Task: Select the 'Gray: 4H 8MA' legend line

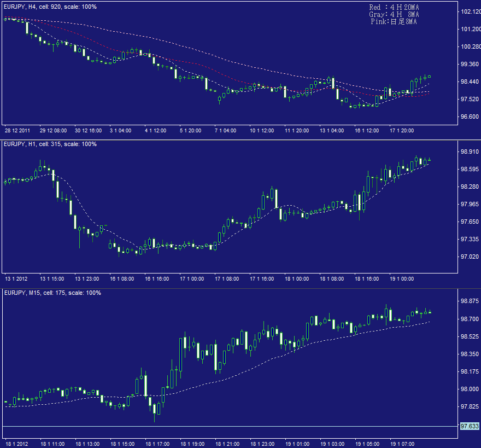Action: [394, 14]
